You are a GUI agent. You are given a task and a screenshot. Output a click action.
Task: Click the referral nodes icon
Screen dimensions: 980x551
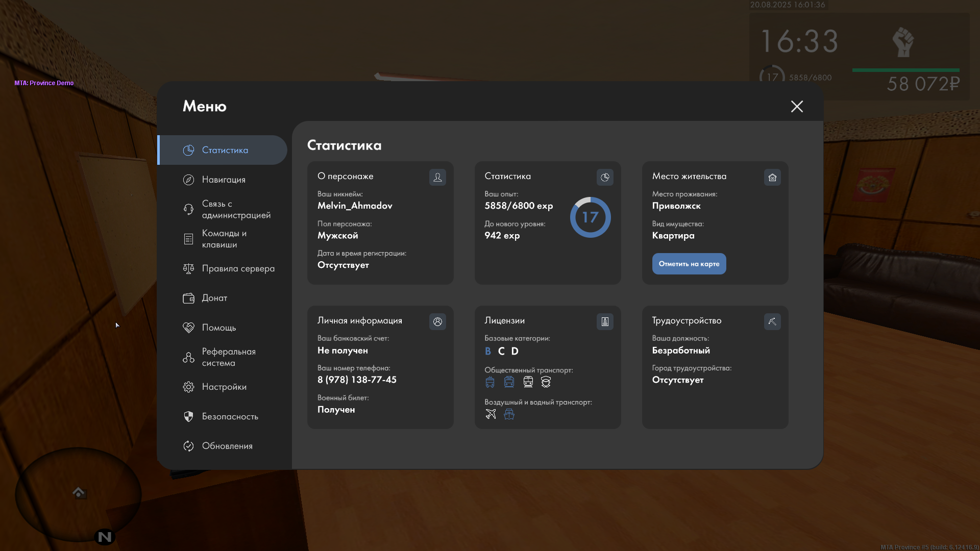coord(188,357)
